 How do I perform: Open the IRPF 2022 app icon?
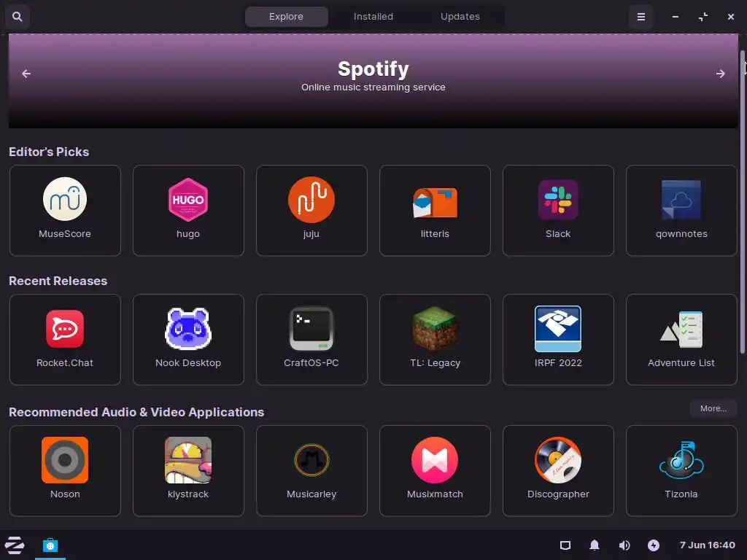[x=558, y=329]
